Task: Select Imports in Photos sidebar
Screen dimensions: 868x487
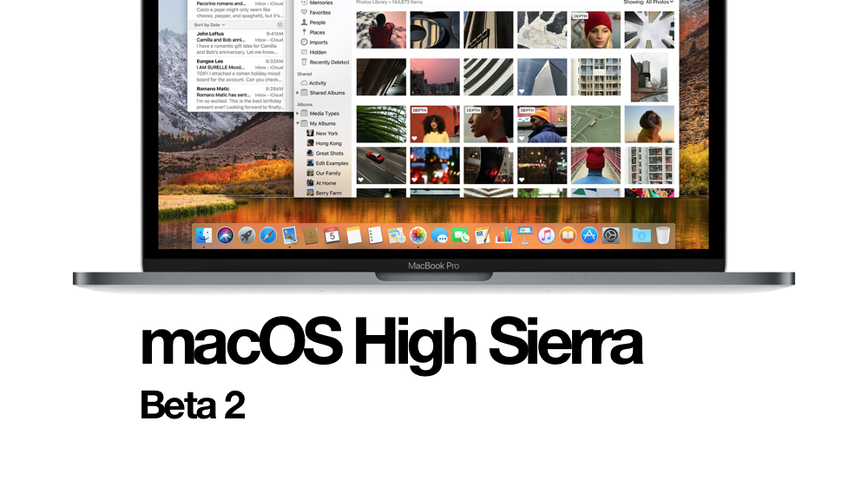Action: pos(314,43)
